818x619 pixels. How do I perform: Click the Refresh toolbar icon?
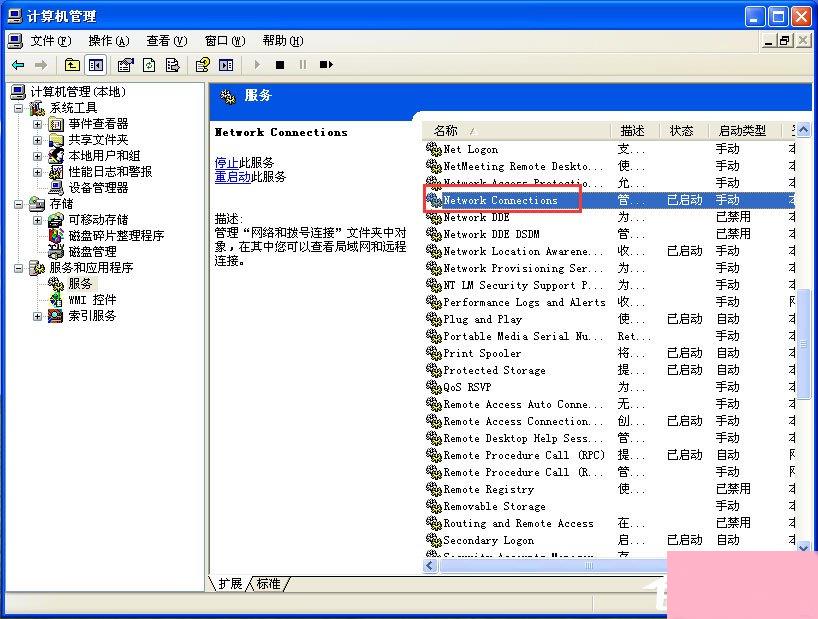click(x=149, y=65)
